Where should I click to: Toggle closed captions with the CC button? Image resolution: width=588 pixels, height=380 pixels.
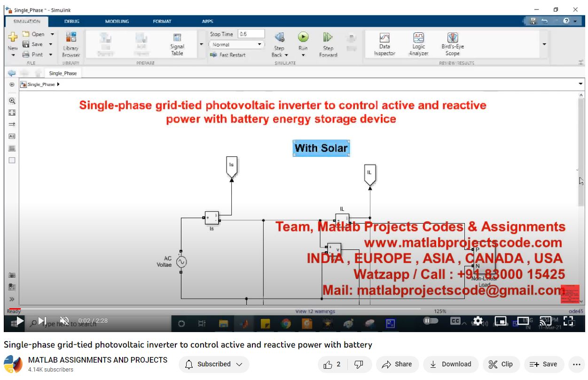point(455,321)
